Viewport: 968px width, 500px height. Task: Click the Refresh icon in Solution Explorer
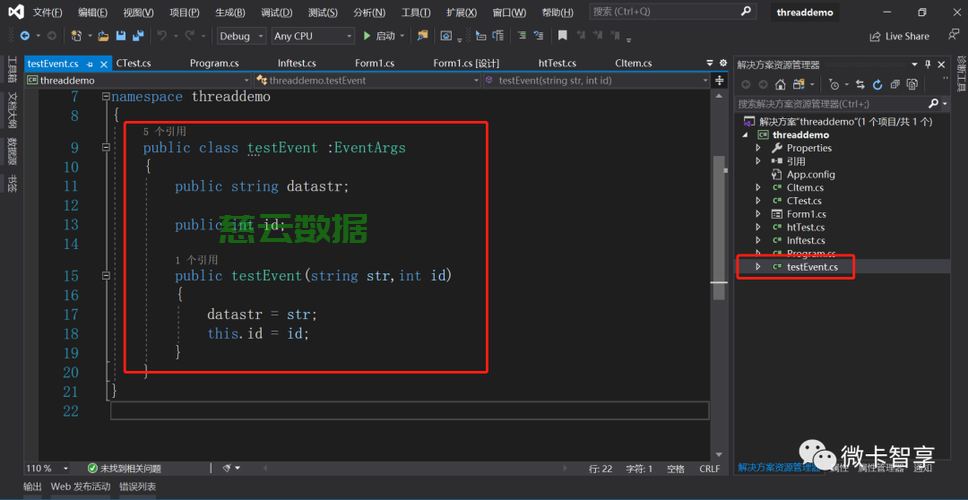point(878,85)
